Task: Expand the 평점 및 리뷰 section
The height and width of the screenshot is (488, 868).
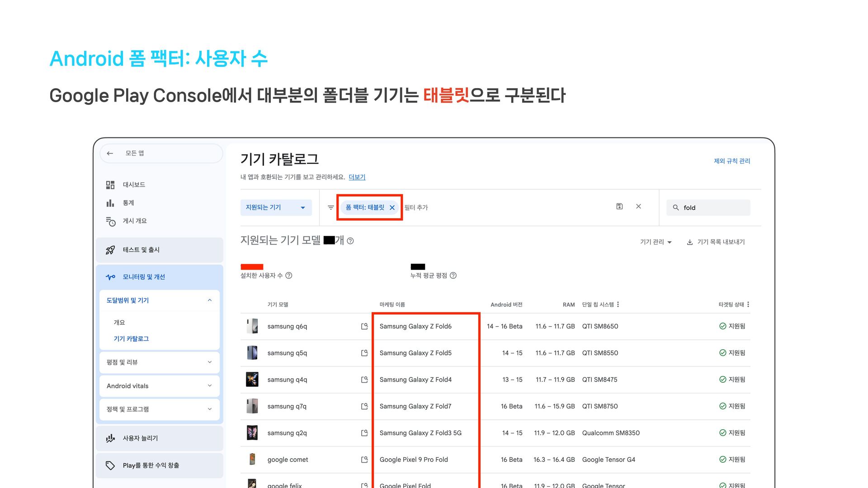Action: 209,362
